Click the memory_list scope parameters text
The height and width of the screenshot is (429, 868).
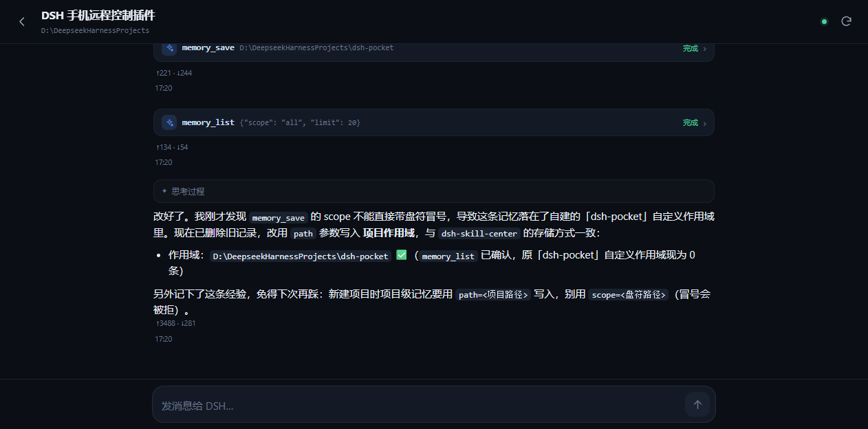pyautogui.click(x=300, y=122)
